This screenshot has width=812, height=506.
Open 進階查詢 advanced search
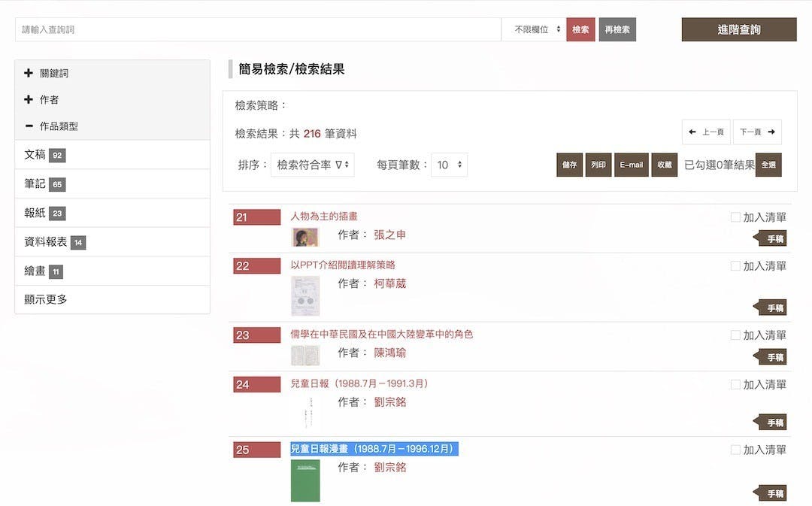point(738,29)
